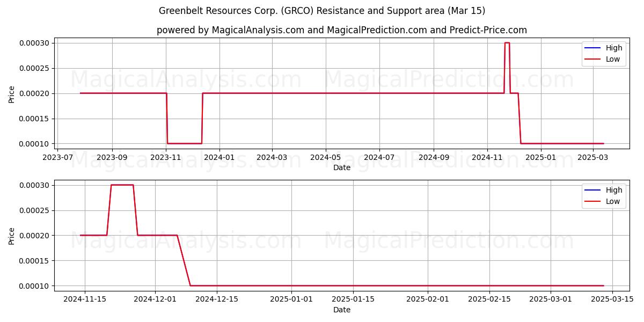Screen dimensions: 644x322
Task: Click top chart y-axis label 0.00015
Action: 34,119
